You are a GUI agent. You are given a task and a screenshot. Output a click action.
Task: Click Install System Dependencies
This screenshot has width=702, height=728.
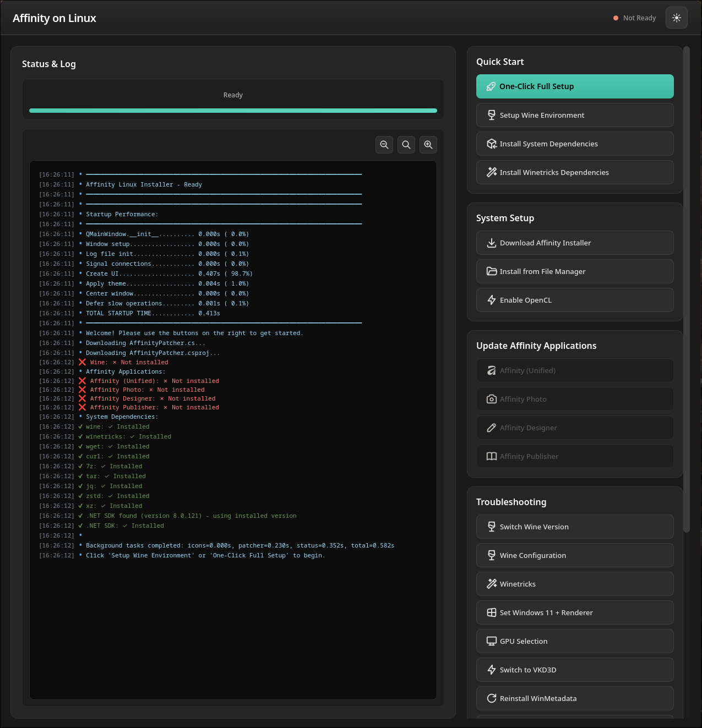(574, 144)
